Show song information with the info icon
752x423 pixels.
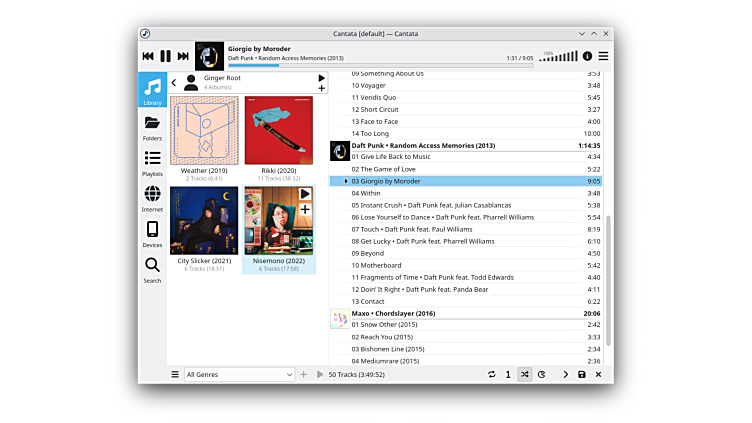point(587,57)
